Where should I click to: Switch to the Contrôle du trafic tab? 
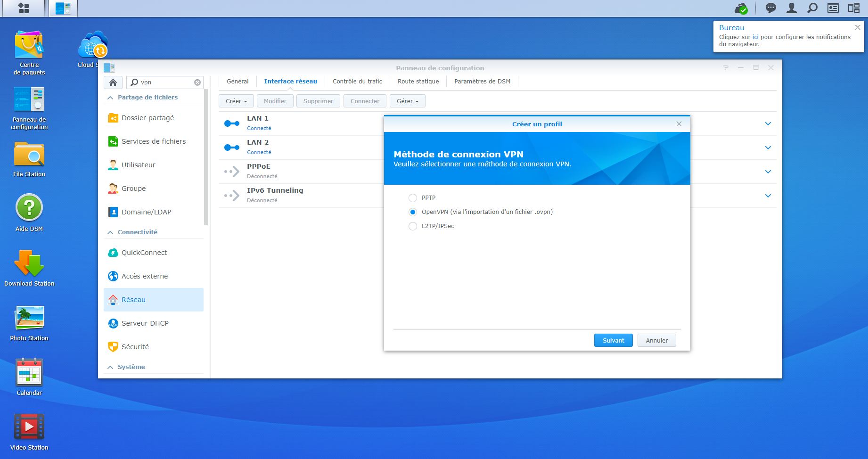[x=357, y=82]
